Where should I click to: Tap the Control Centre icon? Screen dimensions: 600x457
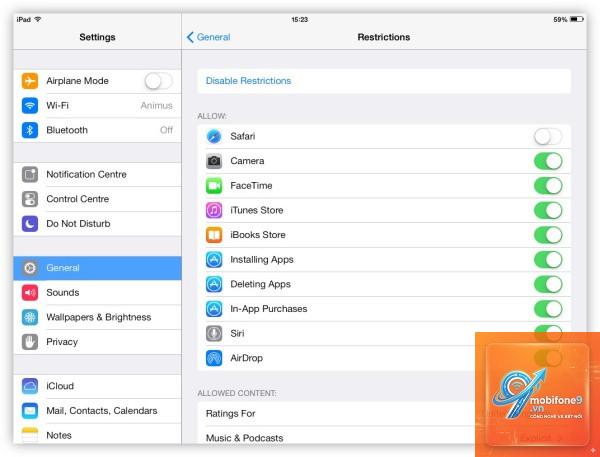coord(30,199)
